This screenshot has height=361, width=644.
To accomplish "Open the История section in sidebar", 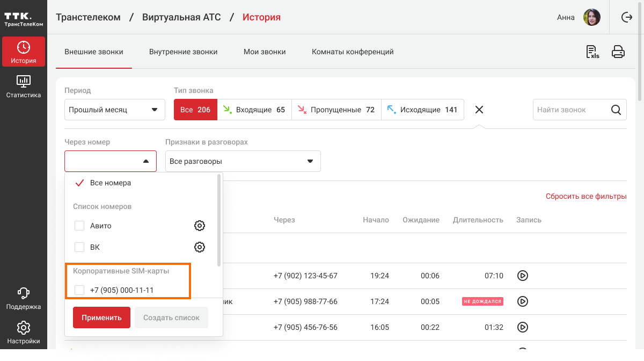I will [x=24, y=52].
